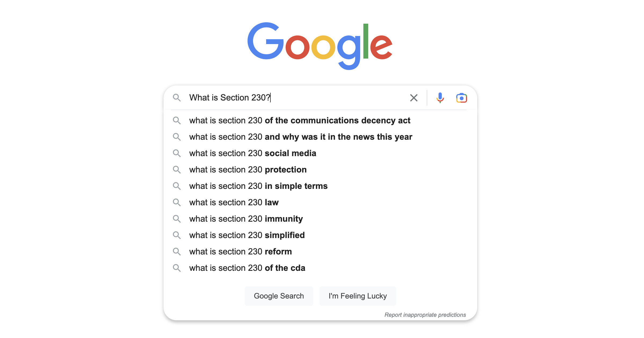The image size is (644, 338).
Task: Click magnifier icon beside 'protection' suggestion
Action: (x=177, y=170)
